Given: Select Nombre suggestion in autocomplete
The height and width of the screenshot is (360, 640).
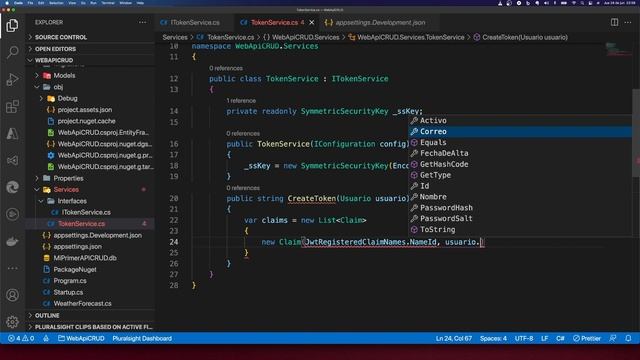Looking at the screenshot, I should coord(520,197).
